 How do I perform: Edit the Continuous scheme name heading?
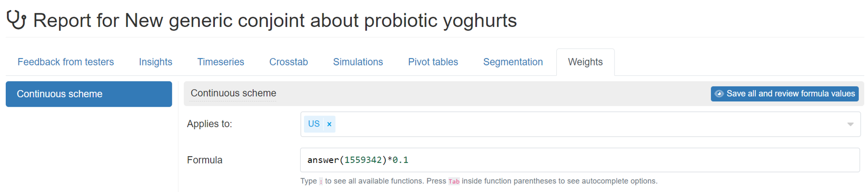pyautogui.click(x=233, y=93)
